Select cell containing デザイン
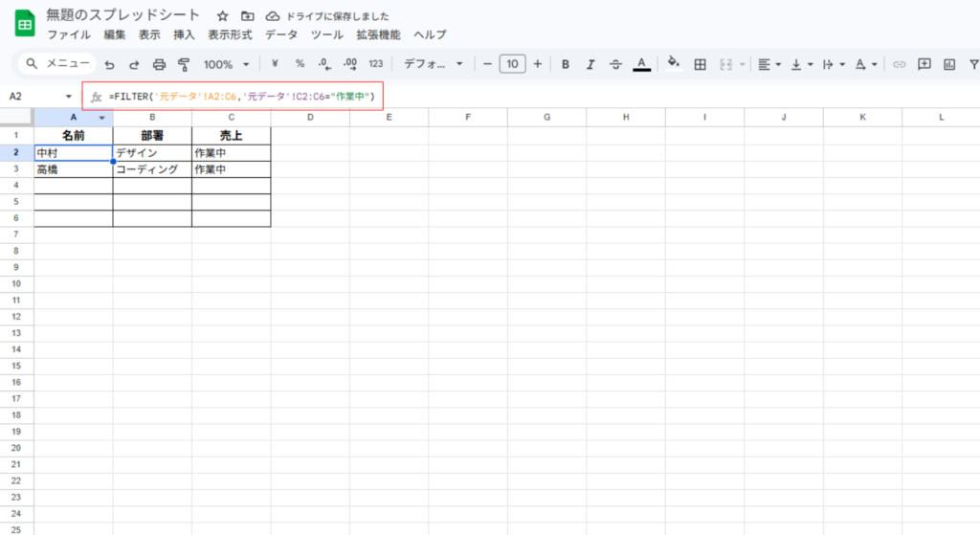The image size is (980, 535). click(x=152, y=152)
